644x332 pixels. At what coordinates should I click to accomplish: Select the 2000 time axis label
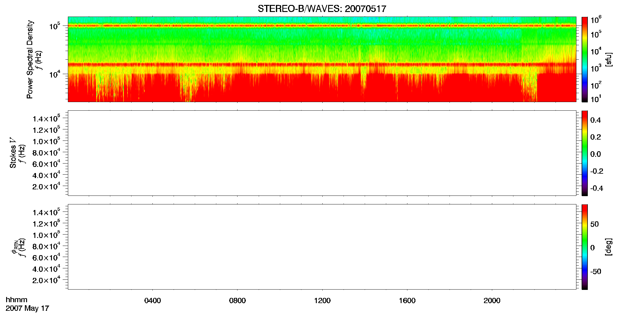pos(492,301)
